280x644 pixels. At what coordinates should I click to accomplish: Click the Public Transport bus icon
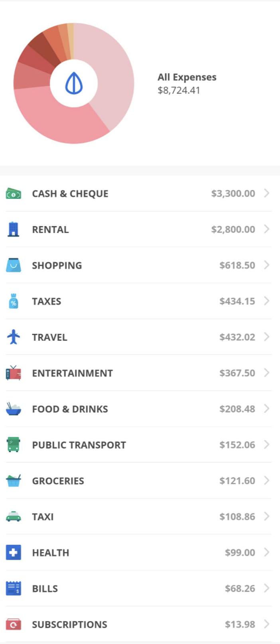13,445
